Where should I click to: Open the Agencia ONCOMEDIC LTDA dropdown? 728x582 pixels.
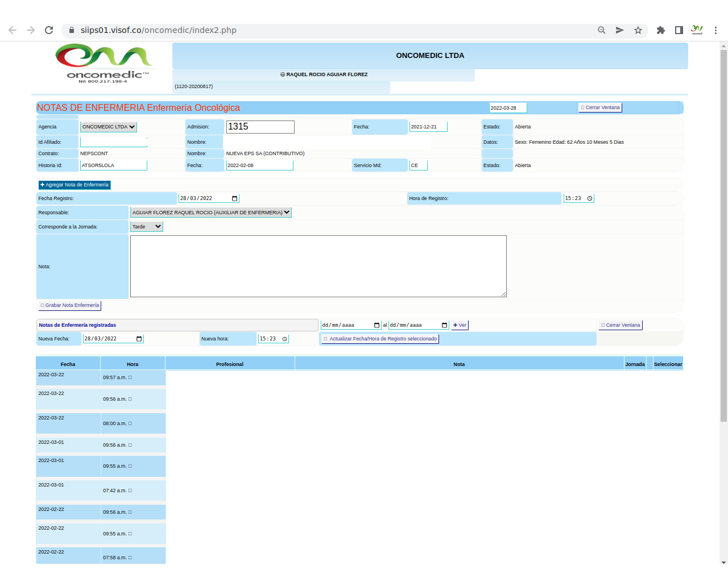(x=108, y=127)
